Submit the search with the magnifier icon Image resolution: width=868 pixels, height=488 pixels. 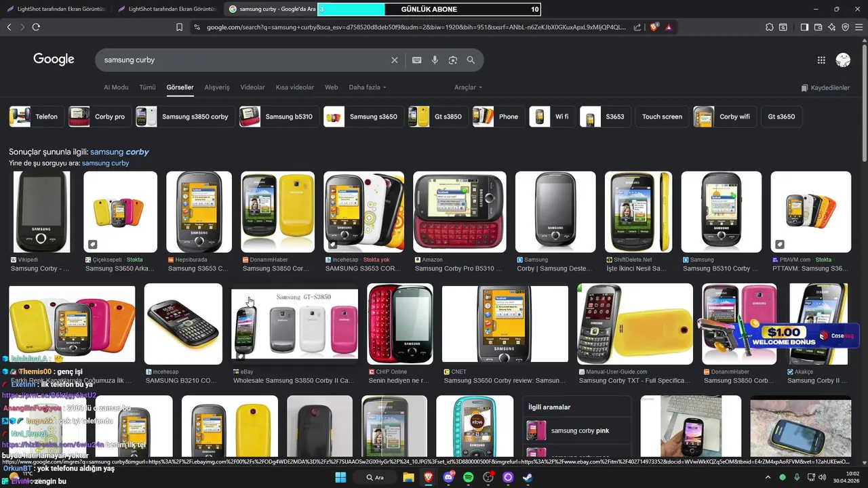pyautogui.click(x=471, y=60)
